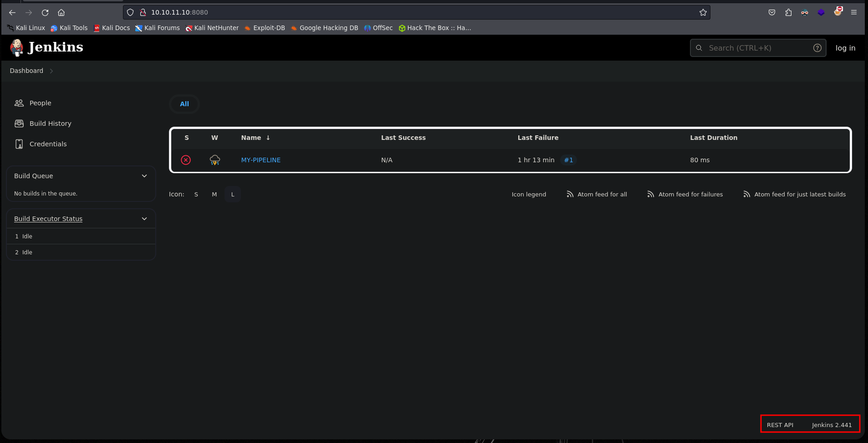The image size is (868, 443).
Task: Open the People page icon
Action: point(19,103)
